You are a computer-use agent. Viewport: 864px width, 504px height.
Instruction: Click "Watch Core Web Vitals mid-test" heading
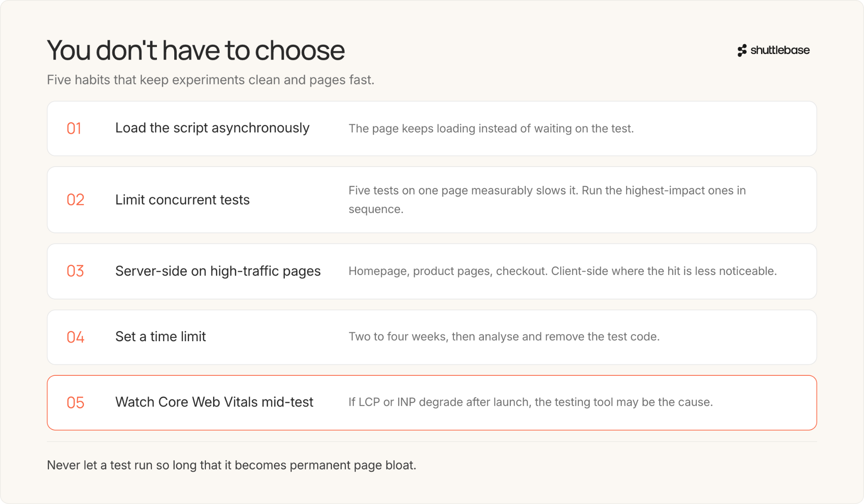(214, 402)
